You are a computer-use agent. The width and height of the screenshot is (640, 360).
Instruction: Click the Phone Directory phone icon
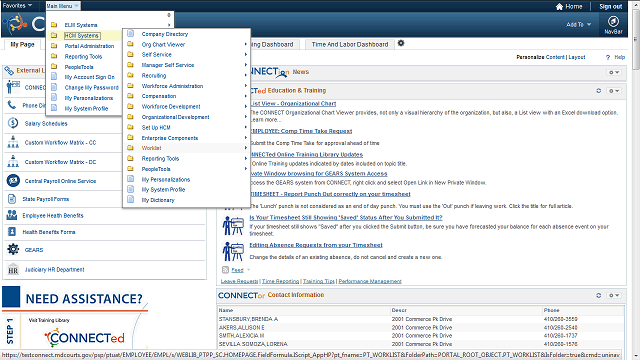(12, 105)
